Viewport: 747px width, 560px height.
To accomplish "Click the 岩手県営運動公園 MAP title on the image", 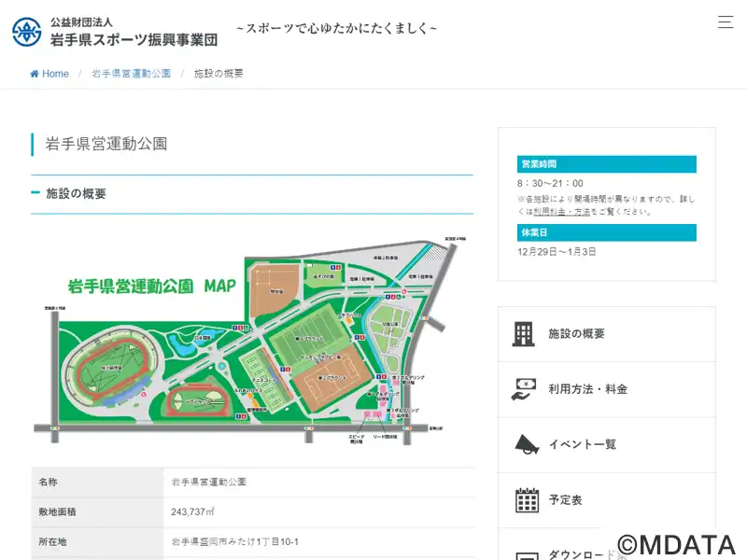I will point(151,286).
